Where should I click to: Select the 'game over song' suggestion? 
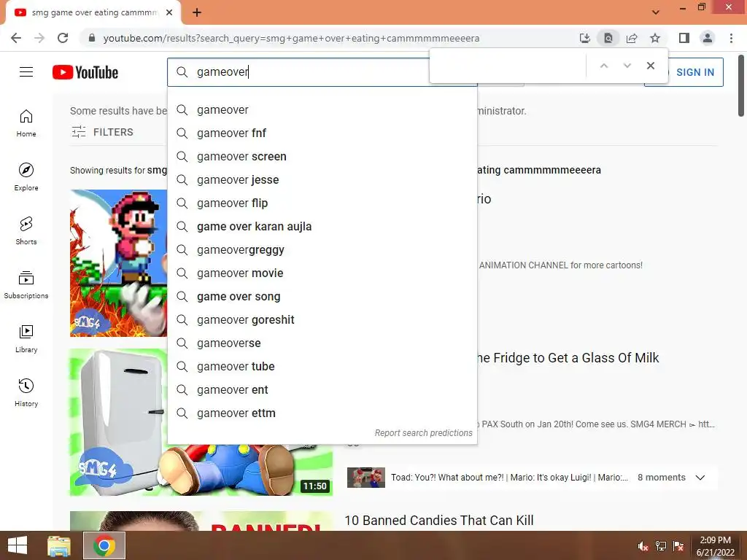click(322, 297)
